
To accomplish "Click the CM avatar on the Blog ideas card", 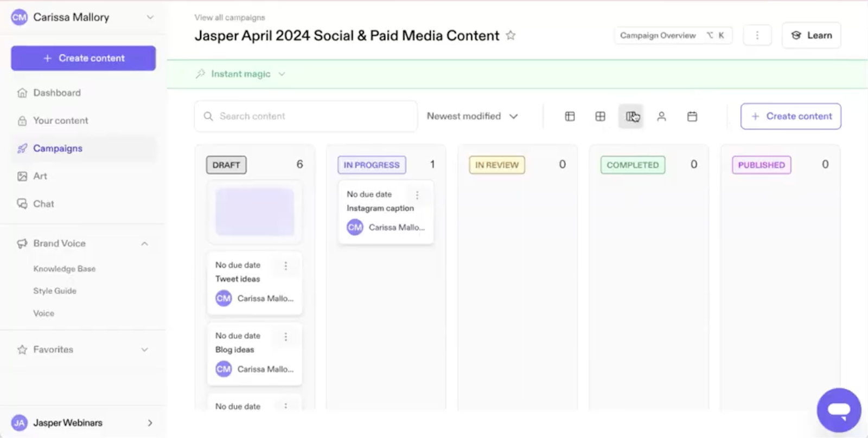I will tap(224, 369).
